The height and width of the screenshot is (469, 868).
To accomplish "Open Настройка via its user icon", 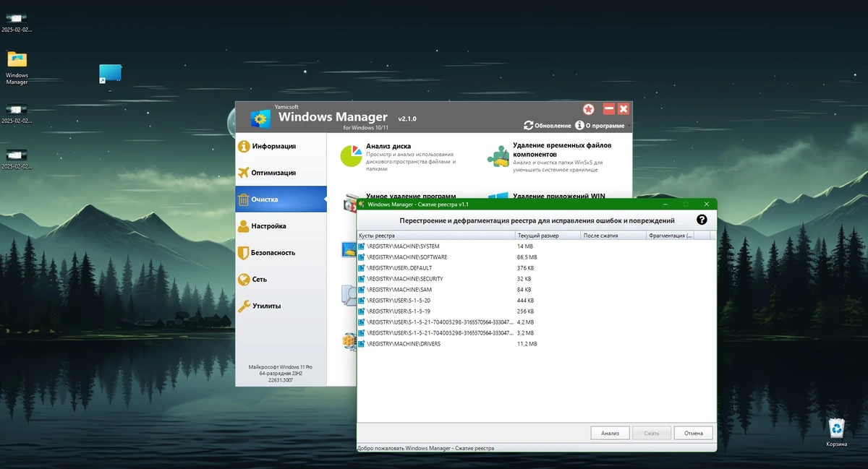I will (x=244, y=226).
